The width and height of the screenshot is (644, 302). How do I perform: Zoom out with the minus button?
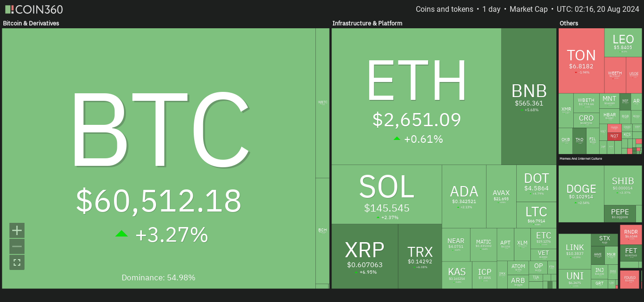click(17, 246)
